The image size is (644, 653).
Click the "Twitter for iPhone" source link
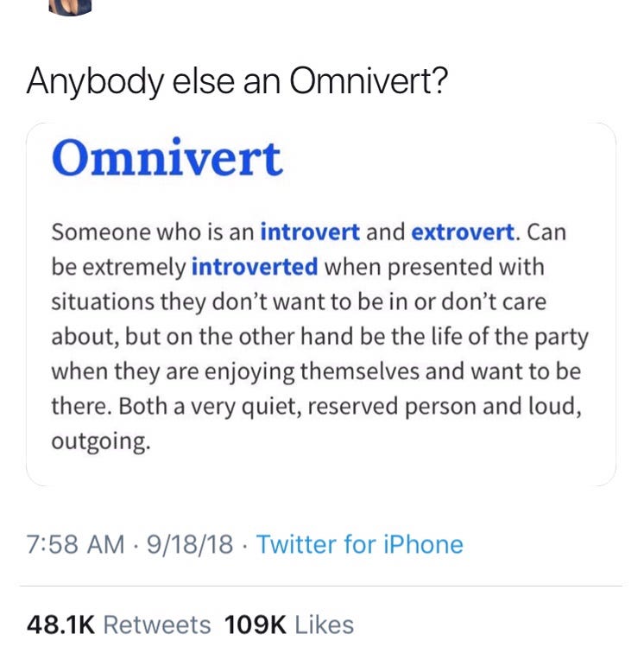point(359,544)
